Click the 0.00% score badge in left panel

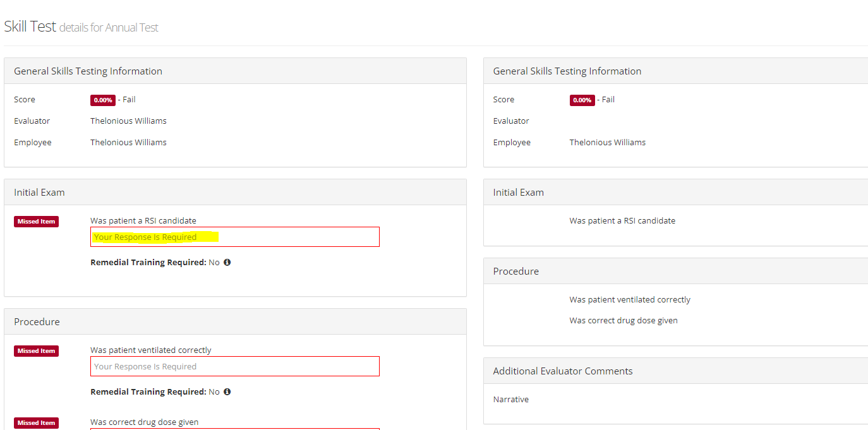[102, 100]
